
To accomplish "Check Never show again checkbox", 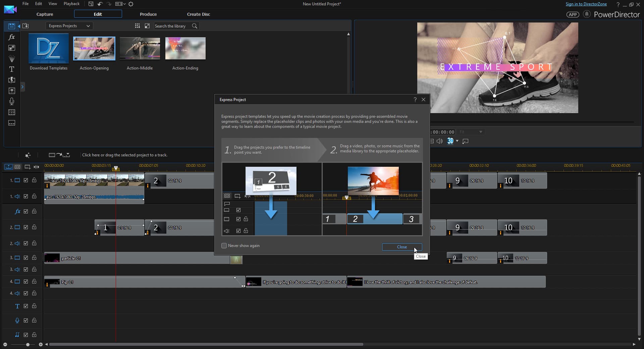I will tap(224, 246).
